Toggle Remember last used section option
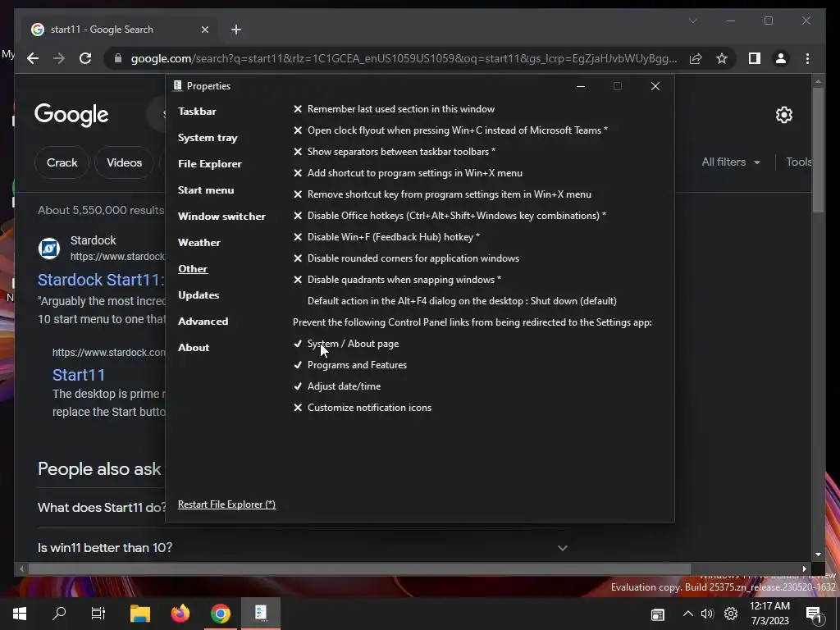 (394, 109)
